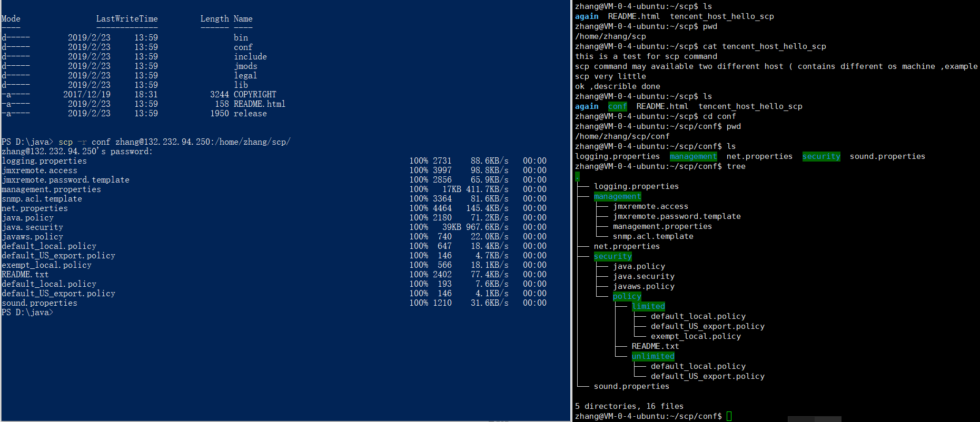
Task: Click the password prompt line in PowerShell
Action: [77, 152]
